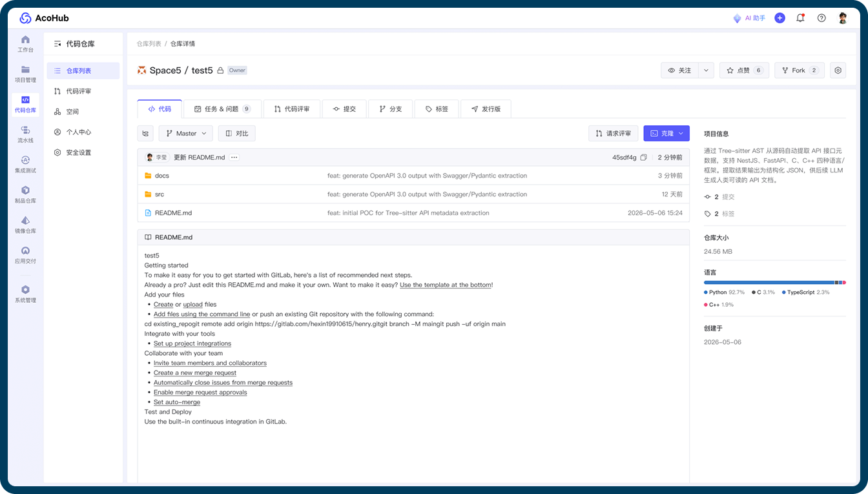Switch to the 代码评审 tab
Screen dimensions: 868x494
click(292, 109)
